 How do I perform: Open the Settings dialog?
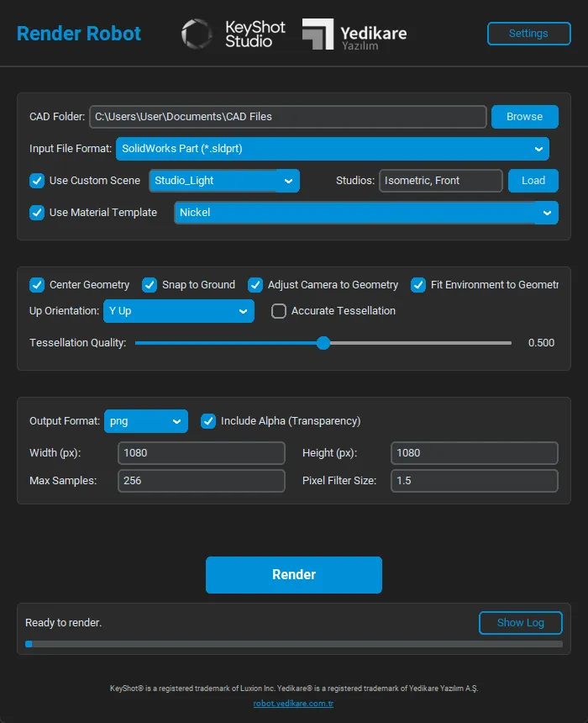point(528,34)
